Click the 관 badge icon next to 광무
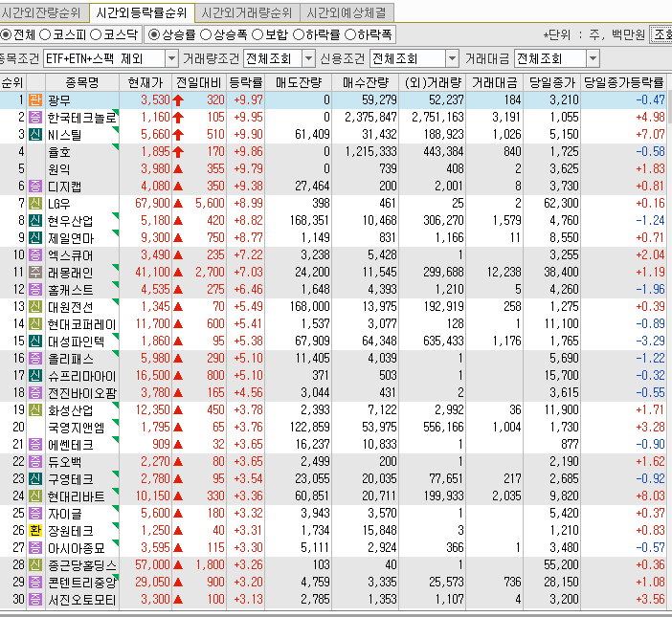The image size is (672, 617). coord(35,100)
